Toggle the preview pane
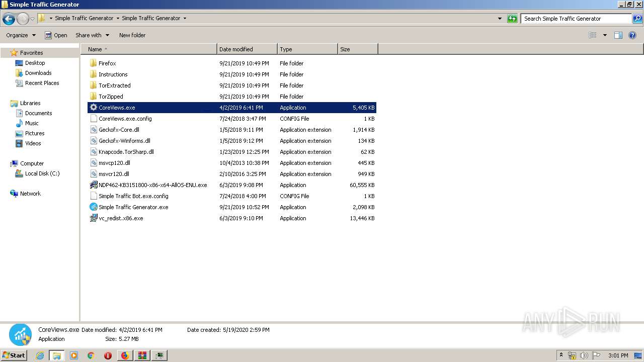Screen dimensions: 644x362 click(x=618, y=35)
